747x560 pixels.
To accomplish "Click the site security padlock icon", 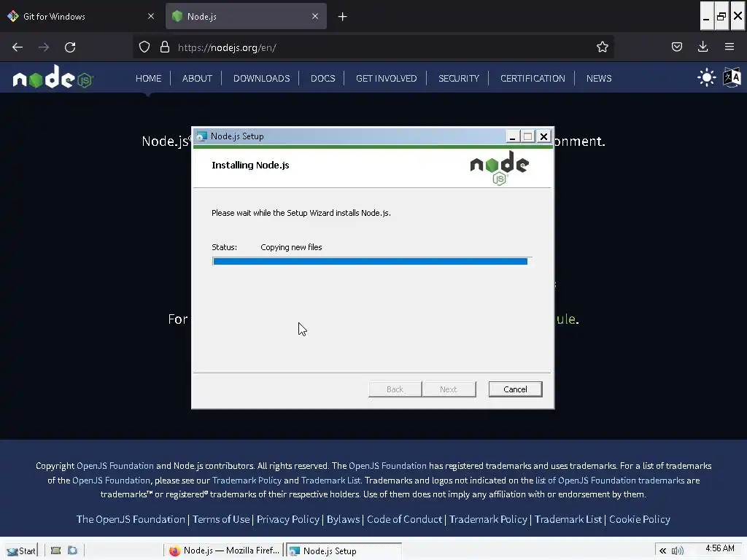I will click(x=165, y=47).
